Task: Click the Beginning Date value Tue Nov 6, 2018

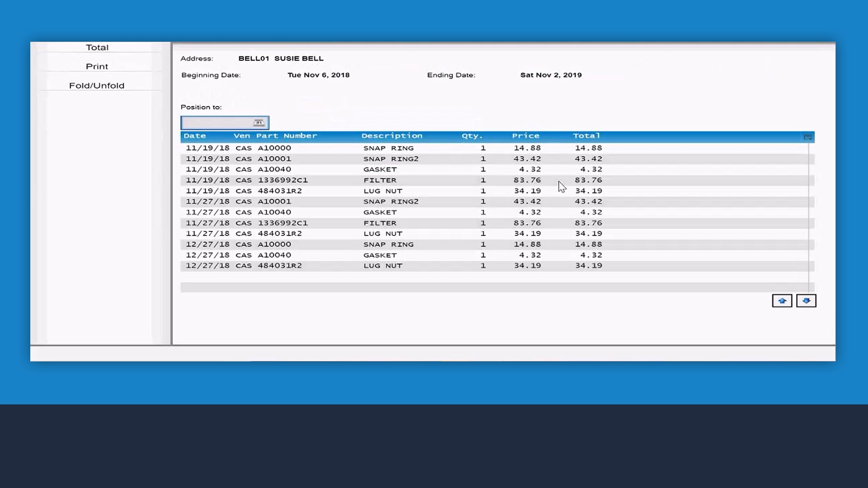Action: click(x=318, y=75)
